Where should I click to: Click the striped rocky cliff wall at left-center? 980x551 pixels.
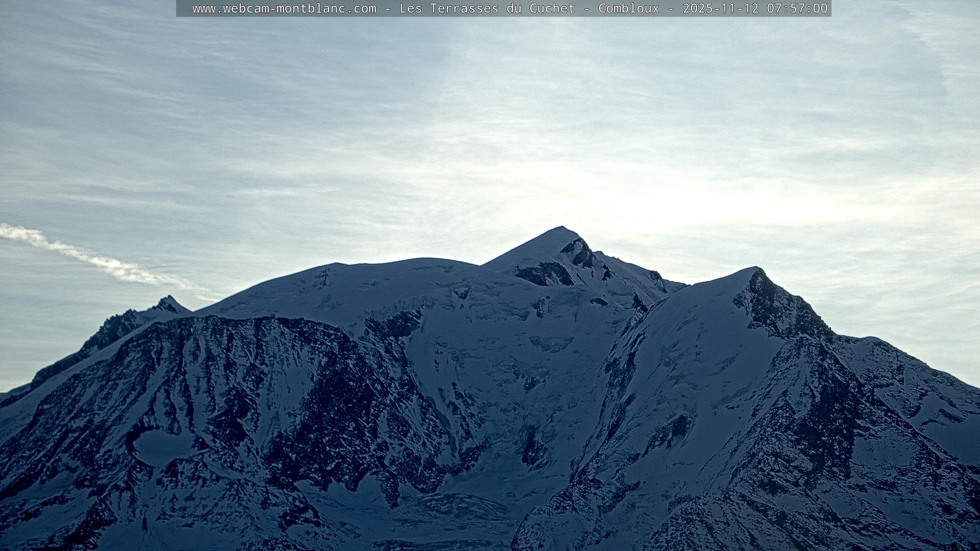pyautogui.click(x=249, y=364)
